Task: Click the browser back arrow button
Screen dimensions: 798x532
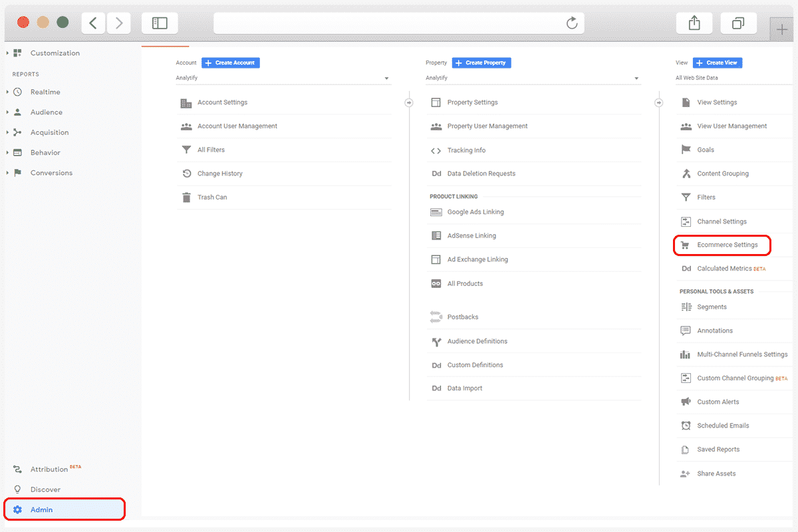Action: pyautogui.click(x=93, y=23)
